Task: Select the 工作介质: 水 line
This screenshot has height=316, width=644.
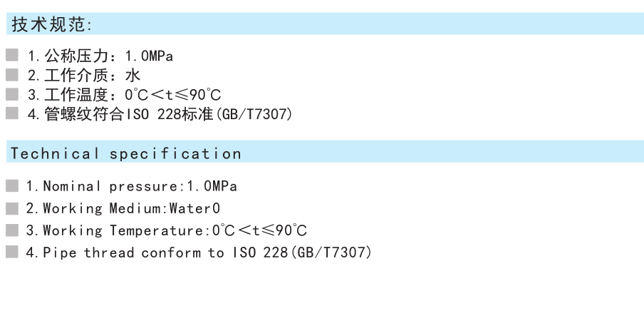Action: tap(84, 76)
